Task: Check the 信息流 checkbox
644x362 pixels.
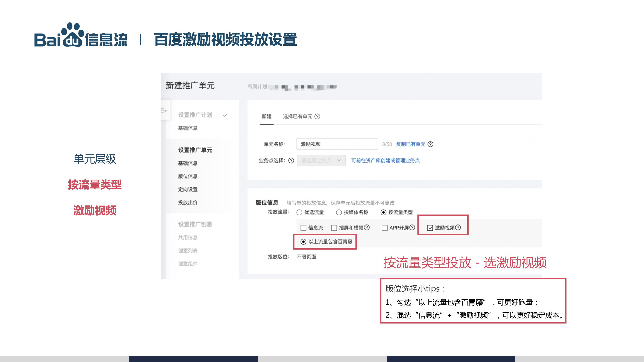Action: point(304,228)
